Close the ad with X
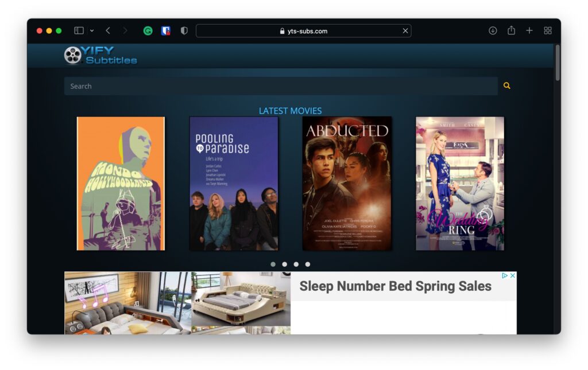Screen dimensions: 588x370 click(x=513, y=275)
